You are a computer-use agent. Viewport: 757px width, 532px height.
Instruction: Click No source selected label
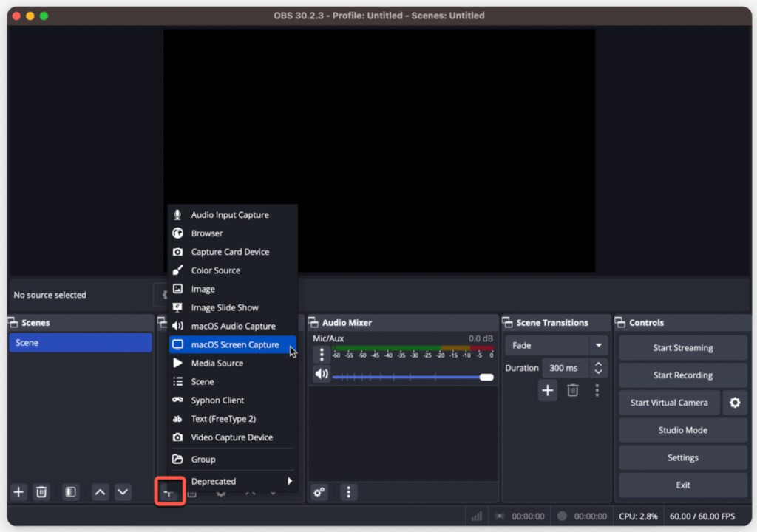tap(50, 295)
